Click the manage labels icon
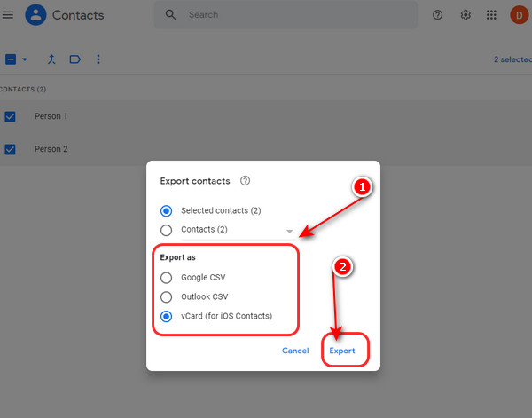 (74, 59)
